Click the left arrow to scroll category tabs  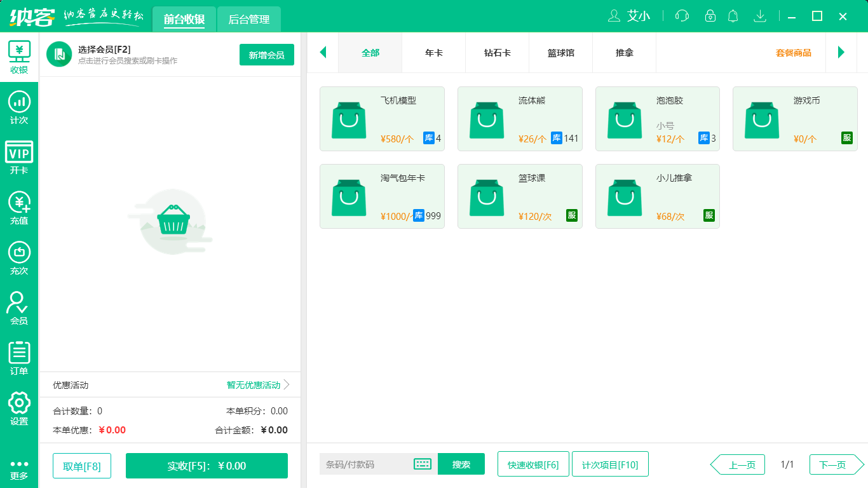pyautogui.click(x=323, y=53)
